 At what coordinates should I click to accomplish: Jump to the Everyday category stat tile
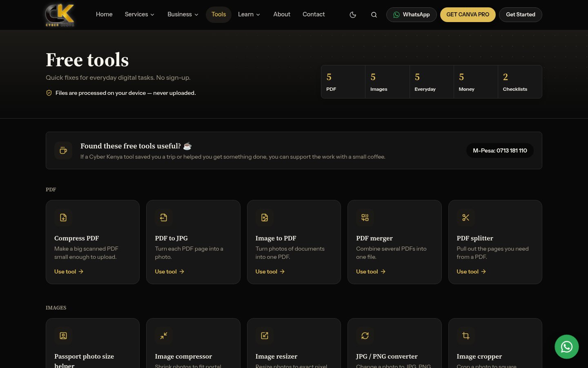pos(432,82)
